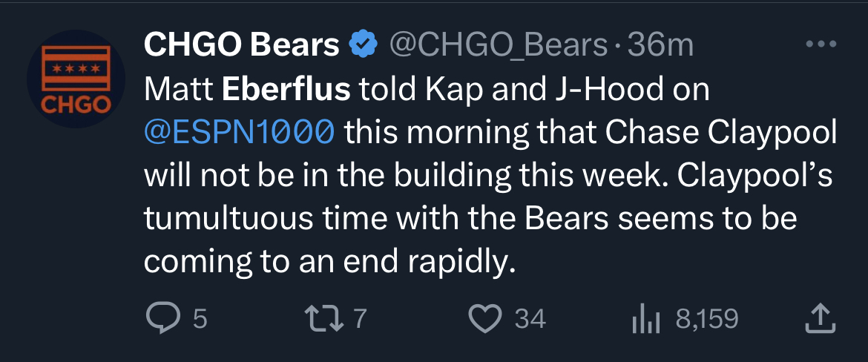
Task: Click the like count 34
Action: [530, 320]
